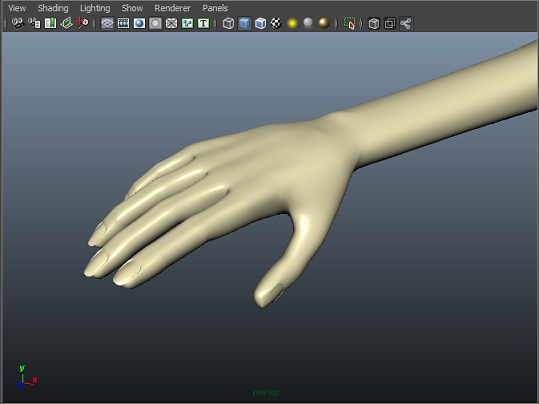
Task: Click the Field Chart crossed-box icon
Action: (x=171, y=23)
